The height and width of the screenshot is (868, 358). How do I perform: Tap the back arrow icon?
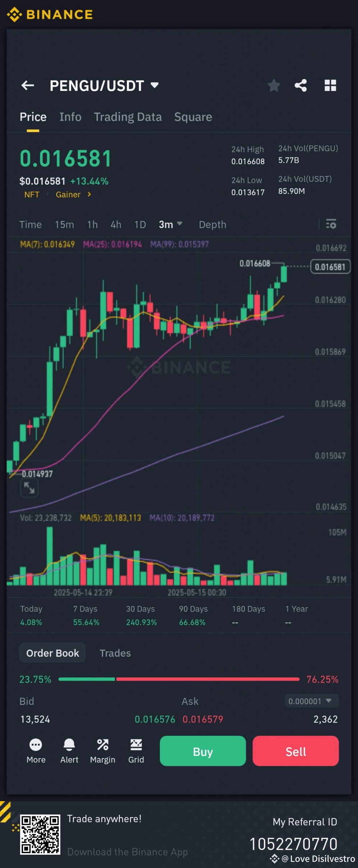point(28,86)
